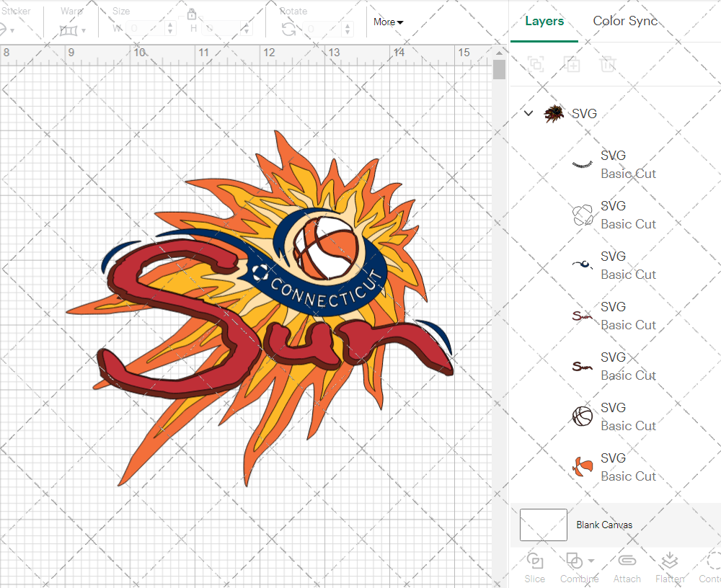Click the Rotate icon in toolbar
The height and width of the screenshot is (588, 721).
(288, 29)
